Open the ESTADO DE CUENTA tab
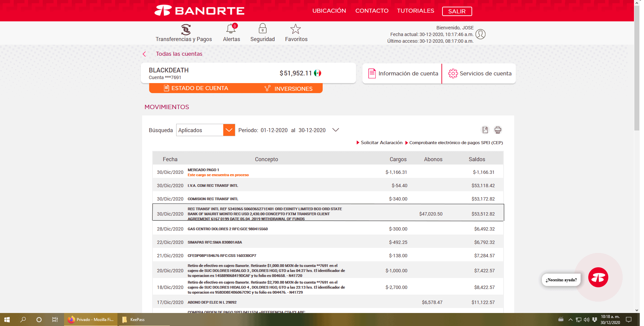Screen dimensions: 644x326 point(196,88)
